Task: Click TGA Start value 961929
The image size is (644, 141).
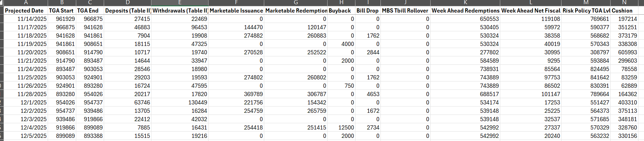Action: tap(62, 19)
